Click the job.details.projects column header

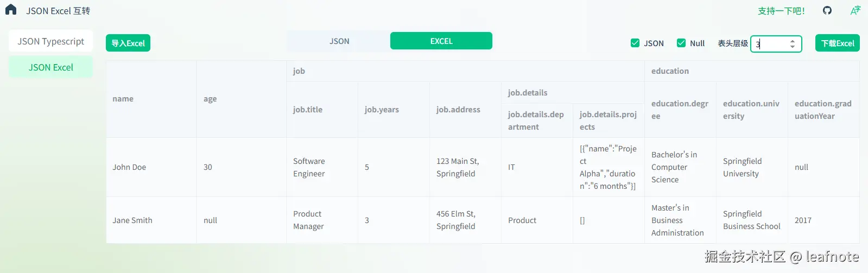click(608, 120)
